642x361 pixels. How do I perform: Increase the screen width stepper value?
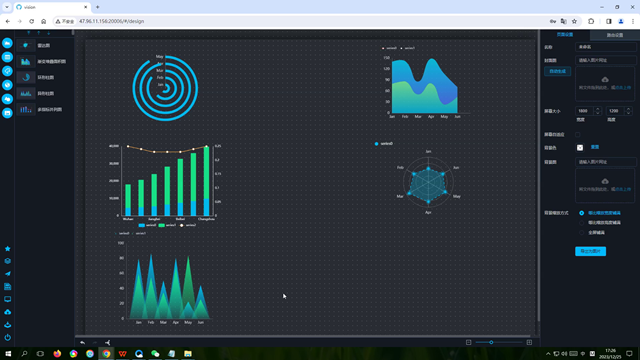point(598,109)
